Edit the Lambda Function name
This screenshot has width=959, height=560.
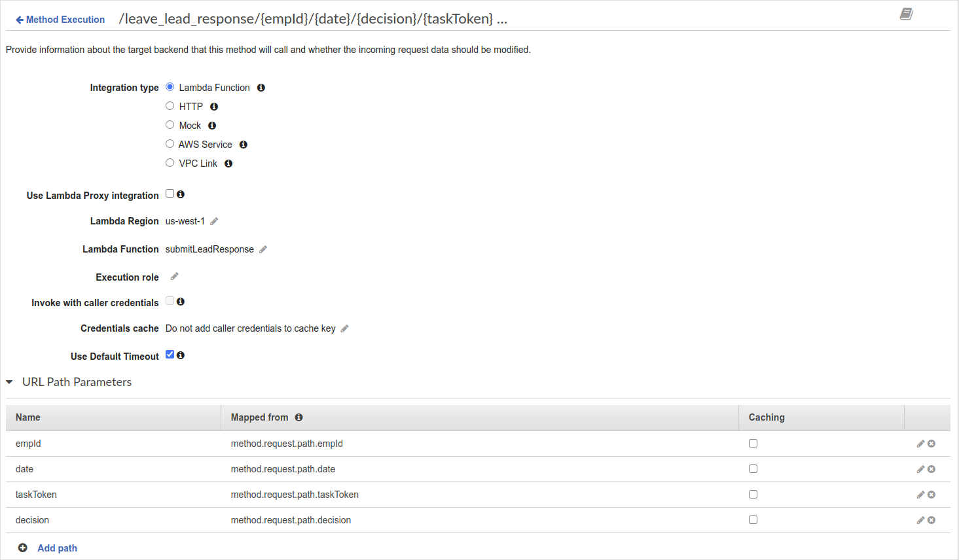point(262,249)
